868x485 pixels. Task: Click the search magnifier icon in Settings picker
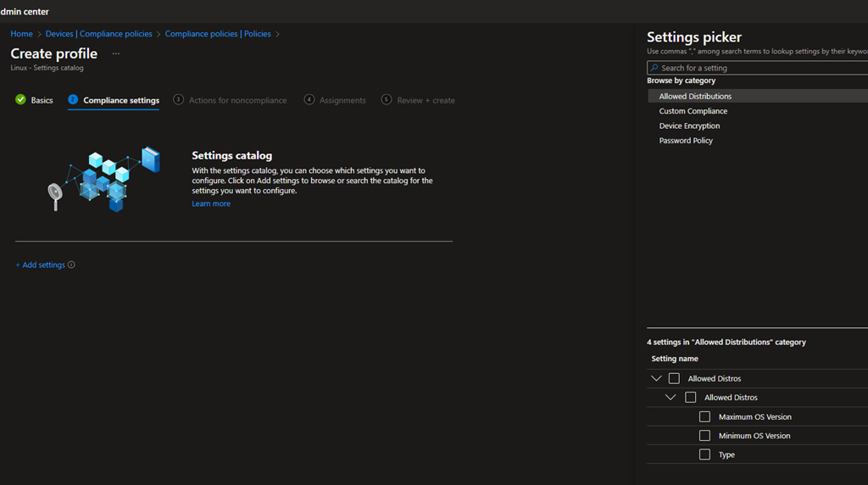[654, 68]
